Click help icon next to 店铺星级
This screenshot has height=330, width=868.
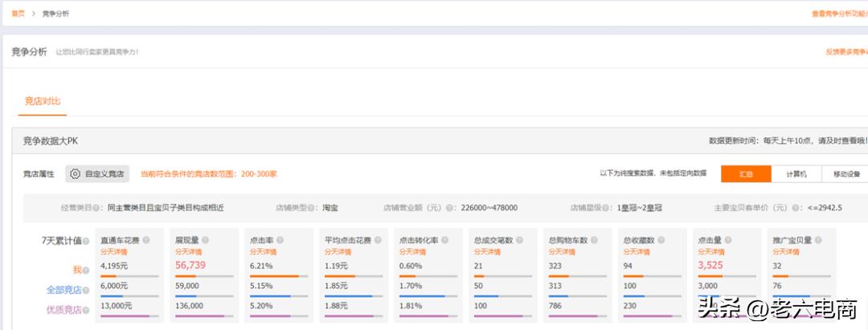(606, 209)
